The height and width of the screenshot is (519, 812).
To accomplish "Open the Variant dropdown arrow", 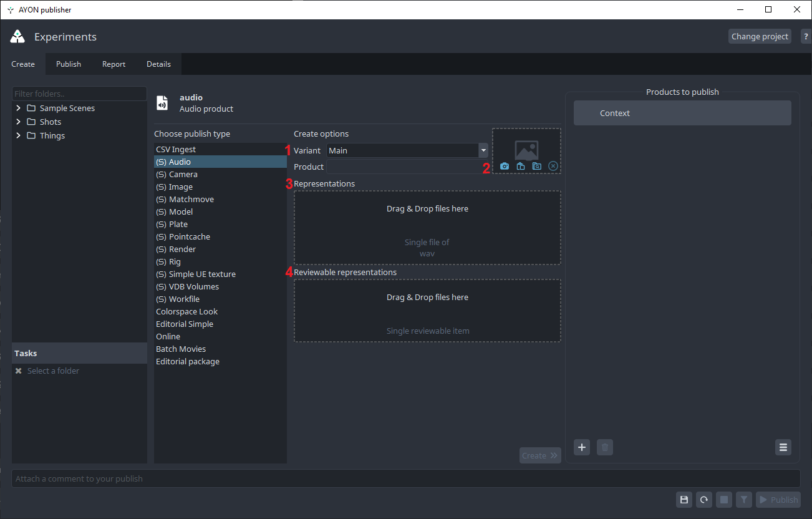I will 483,150.
